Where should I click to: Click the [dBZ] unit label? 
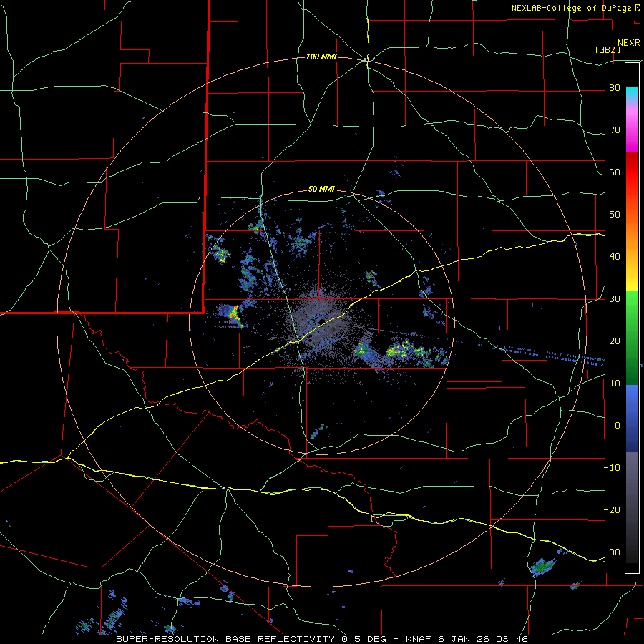[608, 50]
